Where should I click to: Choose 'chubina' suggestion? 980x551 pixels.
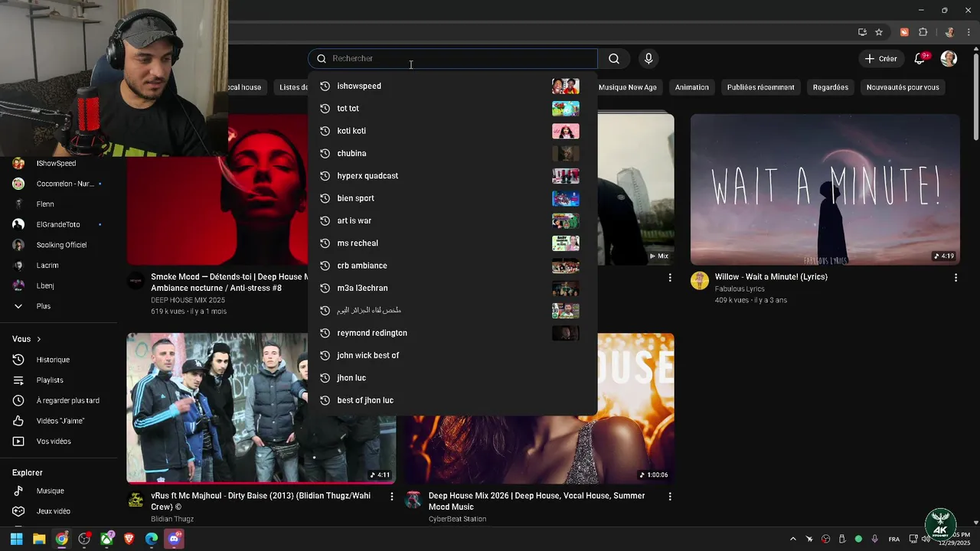[453, 153]
